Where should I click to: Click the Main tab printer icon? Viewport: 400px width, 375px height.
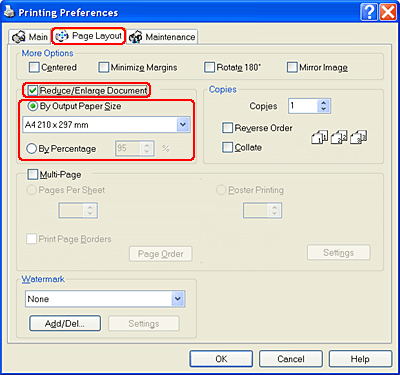pyautogui.click(x=19, y=37)
